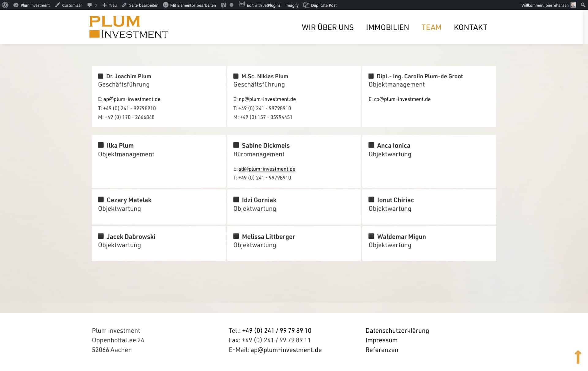Open the Datenschutzerklärung footer link

pos(397,330)
